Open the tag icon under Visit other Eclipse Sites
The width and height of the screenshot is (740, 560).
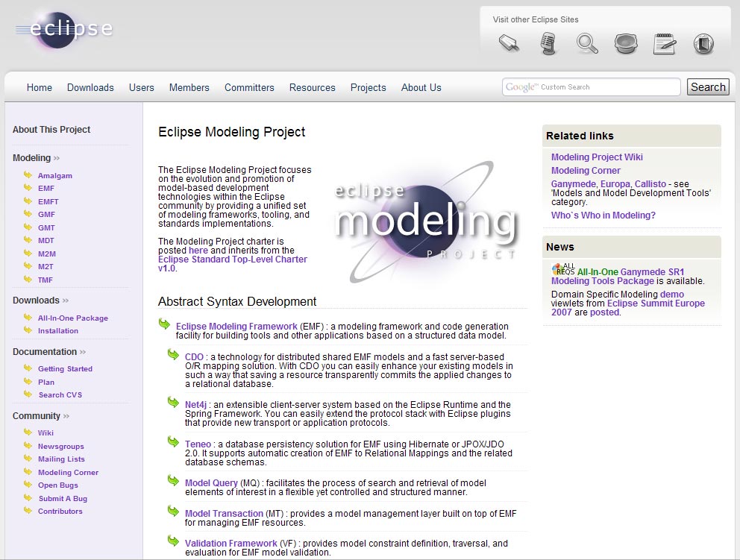click(509, 43)
